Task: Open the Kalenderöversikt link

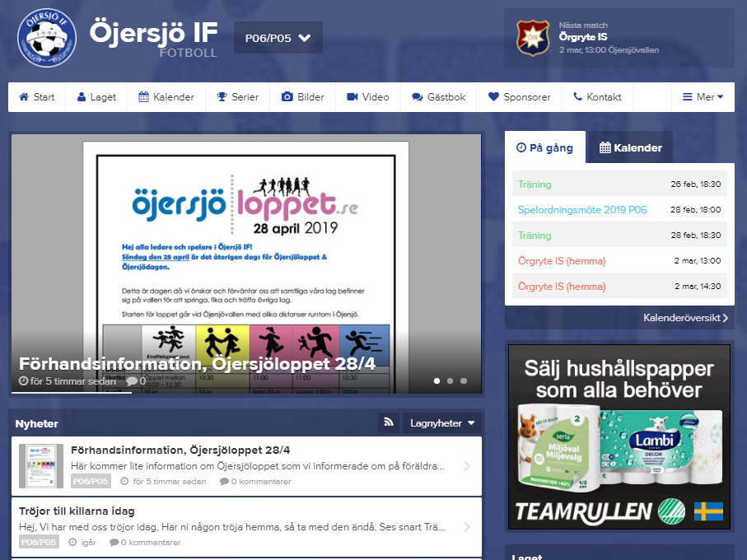Action: point(685,318)
